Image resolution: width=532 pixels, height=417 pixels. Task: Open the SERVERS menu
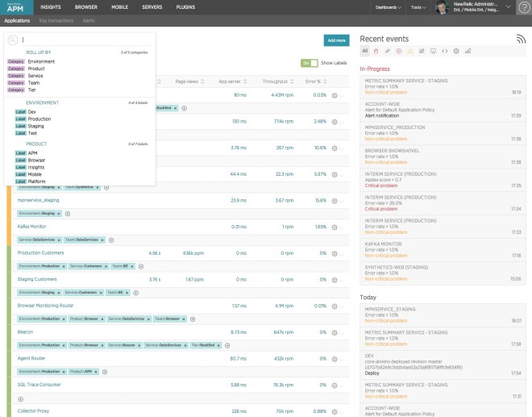152,7
